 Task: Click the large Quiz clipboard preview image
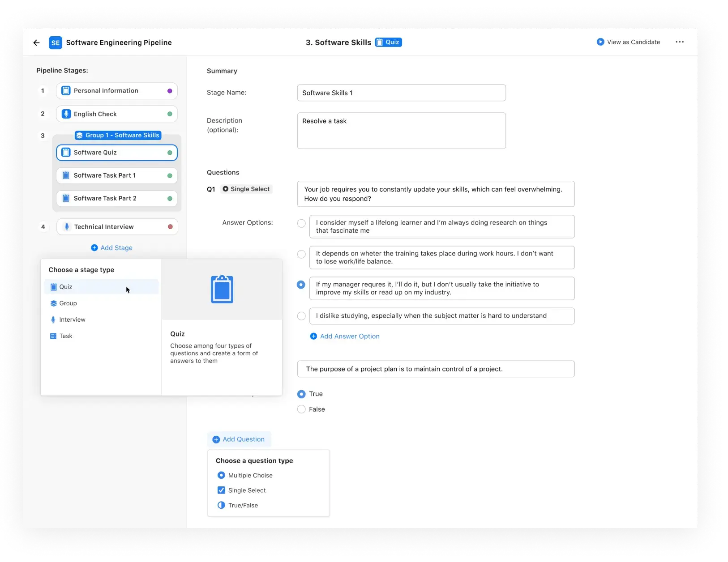222,289
